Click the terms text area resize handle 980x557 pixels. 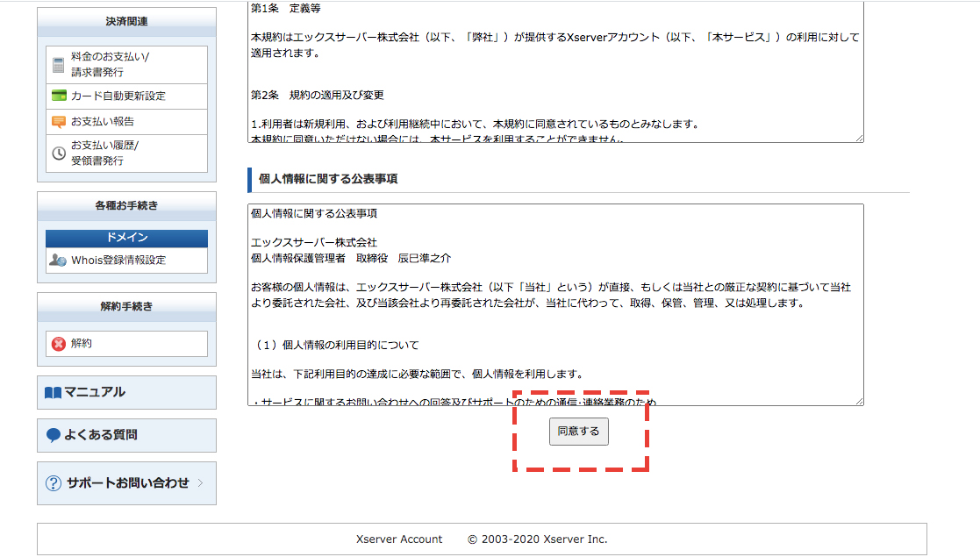(x=859, y=138)
